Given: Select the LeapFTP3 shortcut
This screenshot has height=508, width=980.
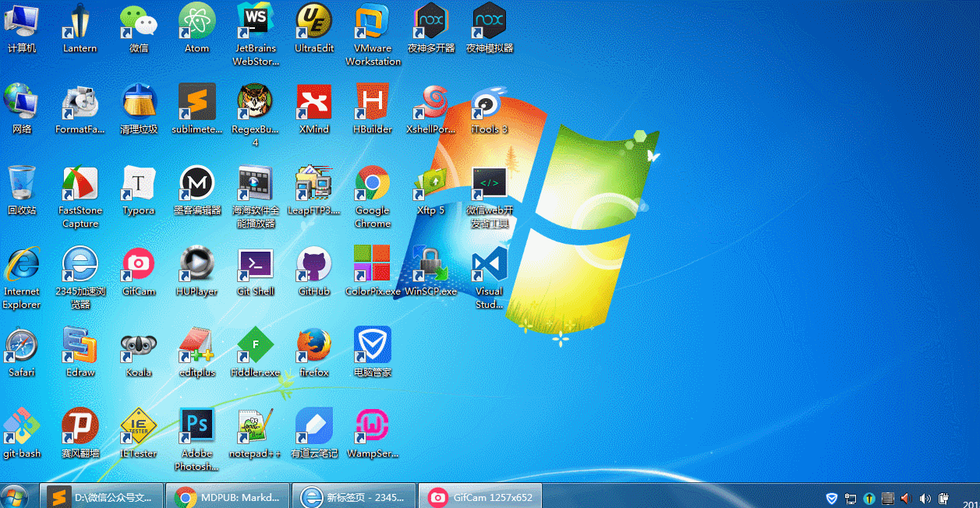Looking at the screenshot, I should click(x=314, y=190).
